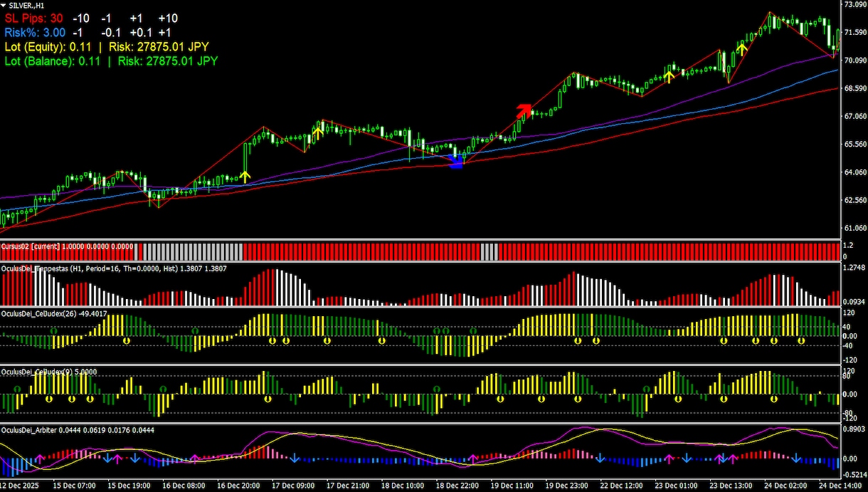Click the Risk%: 3.00 label

point(35,32)
